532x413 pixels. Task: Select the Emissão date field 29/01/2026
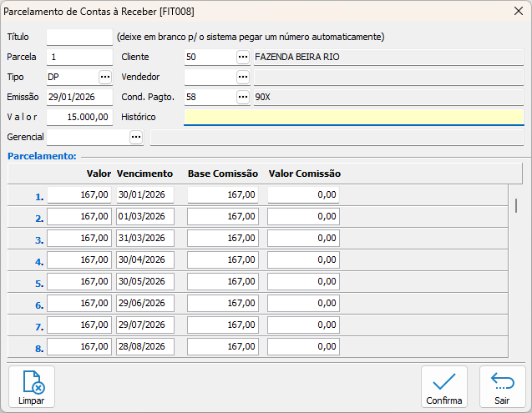click(x=79, y=97)
